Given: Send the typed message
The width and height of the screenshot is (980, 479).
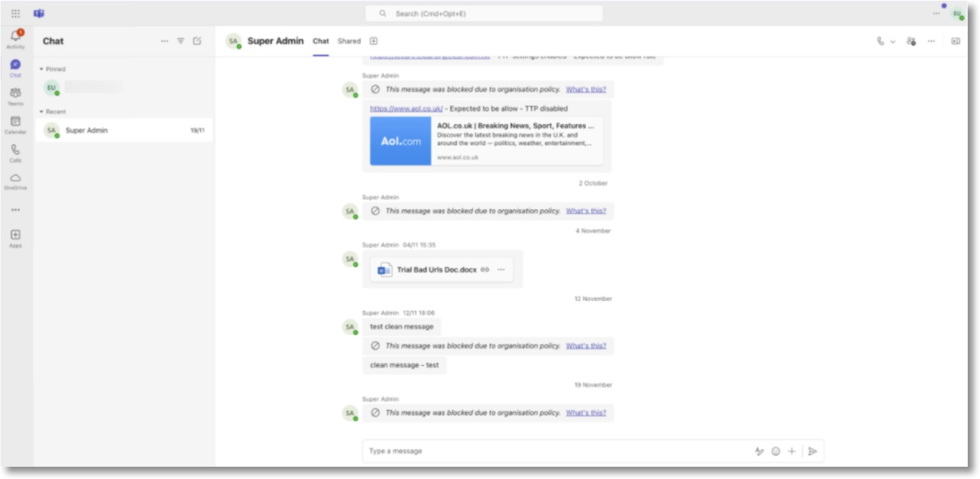Looking at the screenshot, I should 814,451.
